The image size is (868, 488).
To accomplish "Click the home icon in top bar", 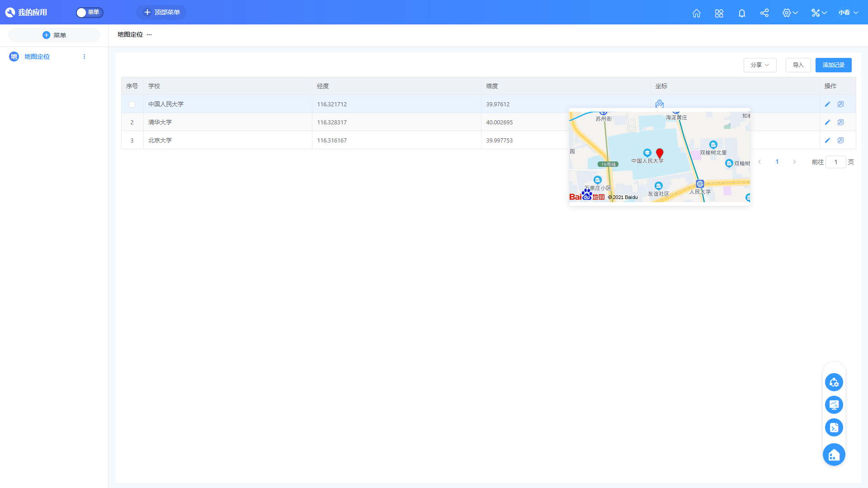I will tap(696, 13).
